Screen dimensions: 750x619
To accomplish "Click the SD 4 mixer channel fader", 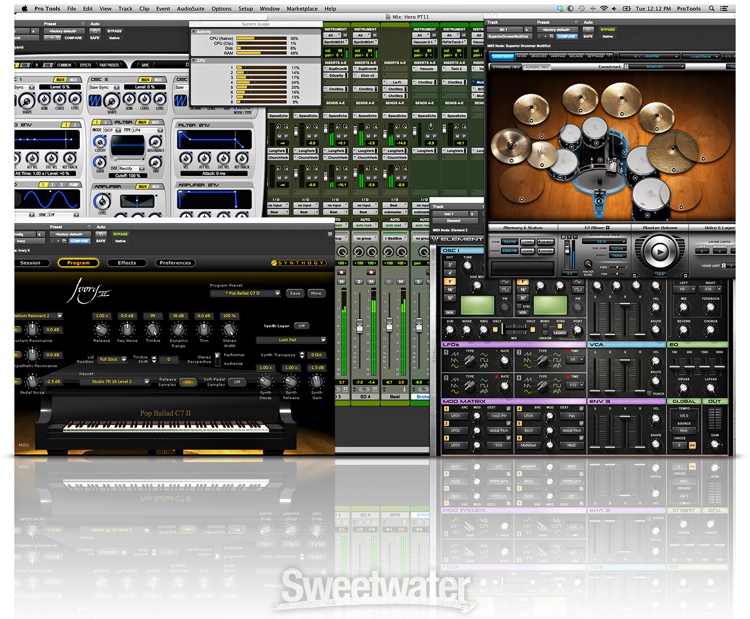I will pyautogui.click(x=360, y=327).
